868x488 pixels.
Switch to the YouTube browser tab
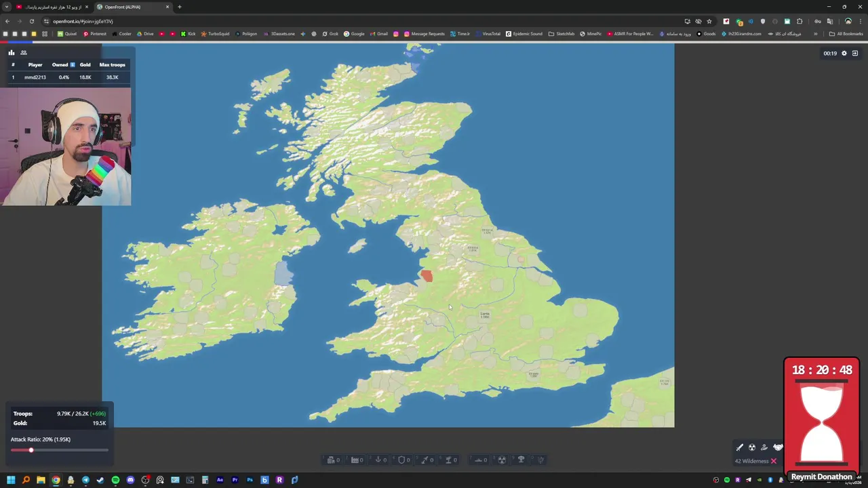(x=53, y=7)
